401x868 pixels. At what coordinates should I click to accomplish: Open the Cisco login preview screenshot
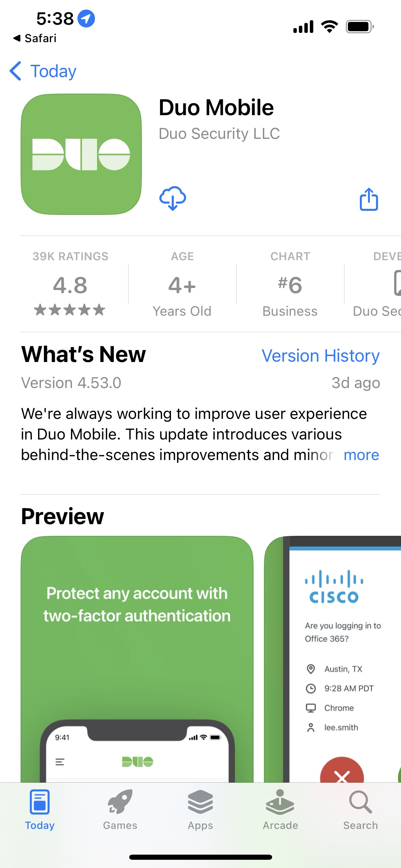(332, 659)
